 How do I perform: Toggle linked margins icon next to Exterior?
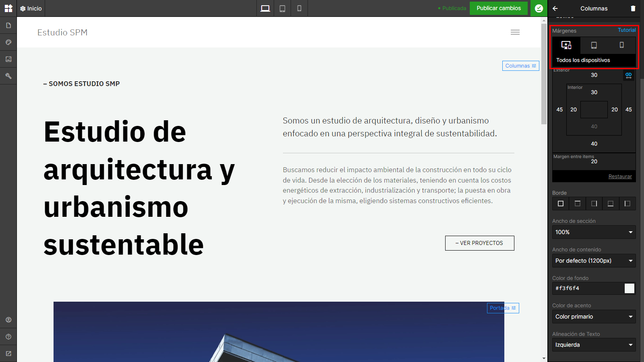(x=629, y=75)
